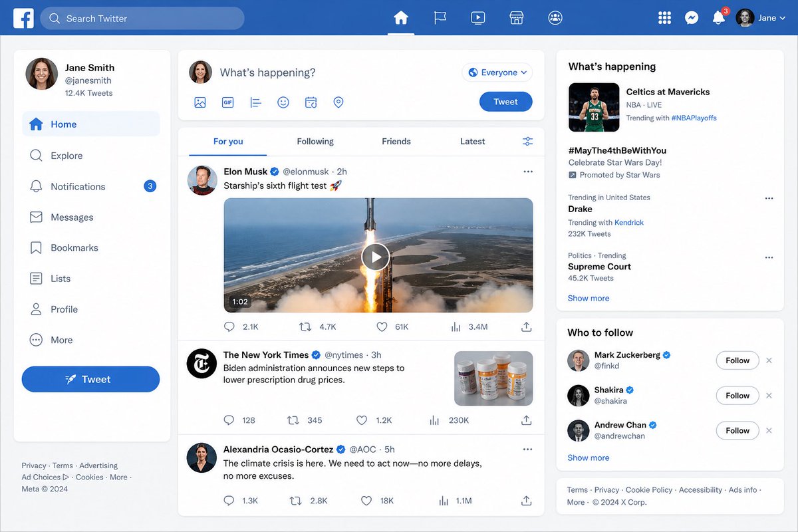Open the #NBAPlayoffs hashtag link
Screen dimensions: 798x532
tap(694, 118)
